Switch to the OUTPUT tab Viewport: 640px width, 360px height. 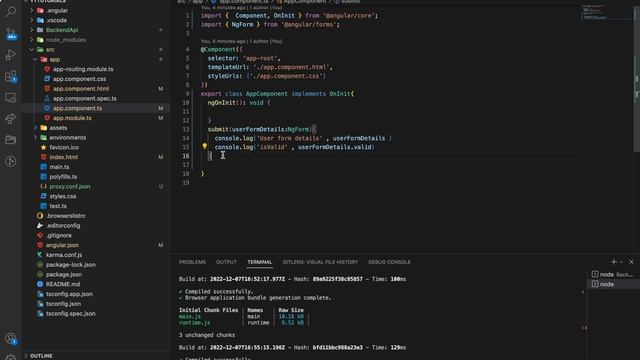coord(226,262)
